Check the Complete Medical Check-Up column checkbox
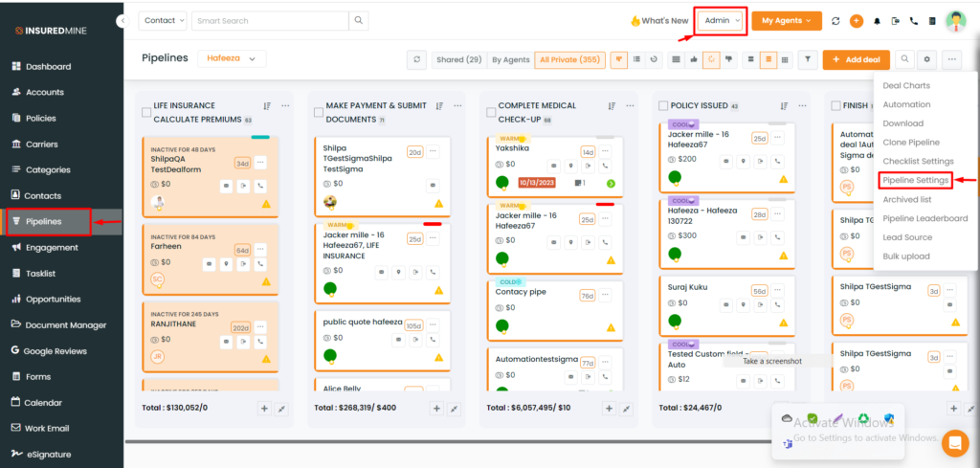This screenshot has width=980, height=468. 491,113
